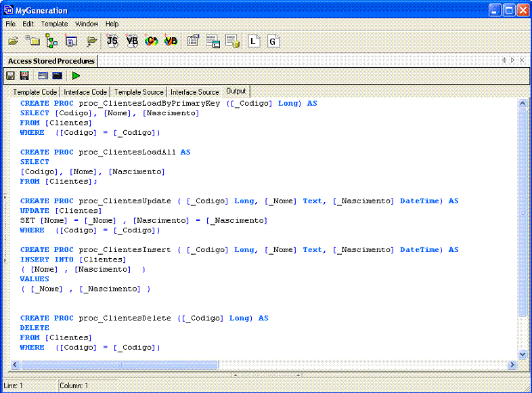
Task: Create a new VB.NET template (colored VB)
Action: (x=171, y=41)
